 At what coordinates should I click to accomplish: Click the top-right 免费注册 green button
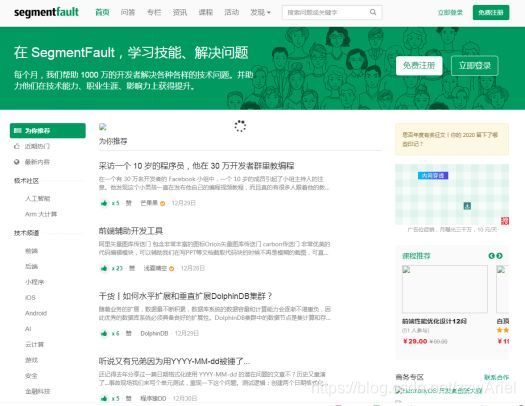491,12
